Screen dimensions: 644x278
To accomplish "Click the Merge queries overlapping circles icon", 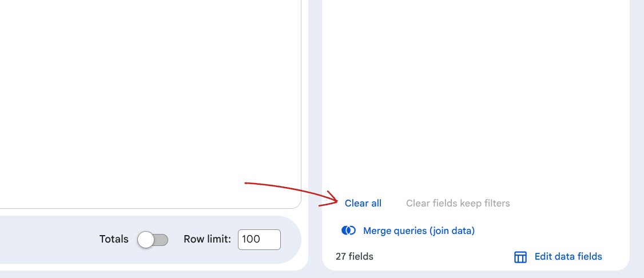I will click(x=348, y=231).
